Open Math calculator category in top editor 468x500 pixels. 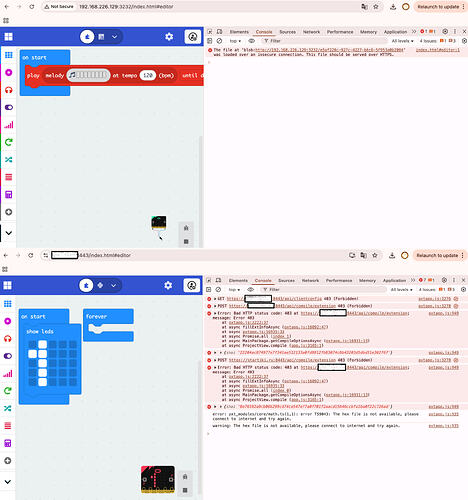click(9, 194)
